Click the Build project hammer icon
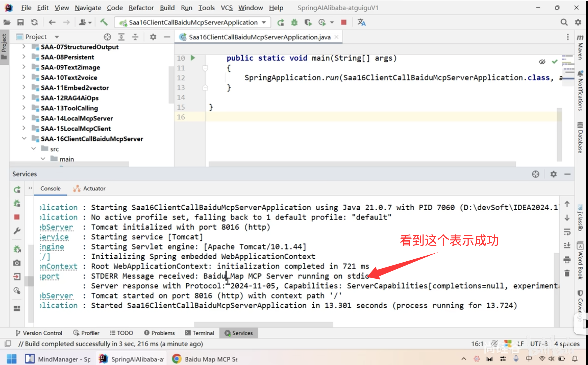588x365 pixels. [104, 22]
